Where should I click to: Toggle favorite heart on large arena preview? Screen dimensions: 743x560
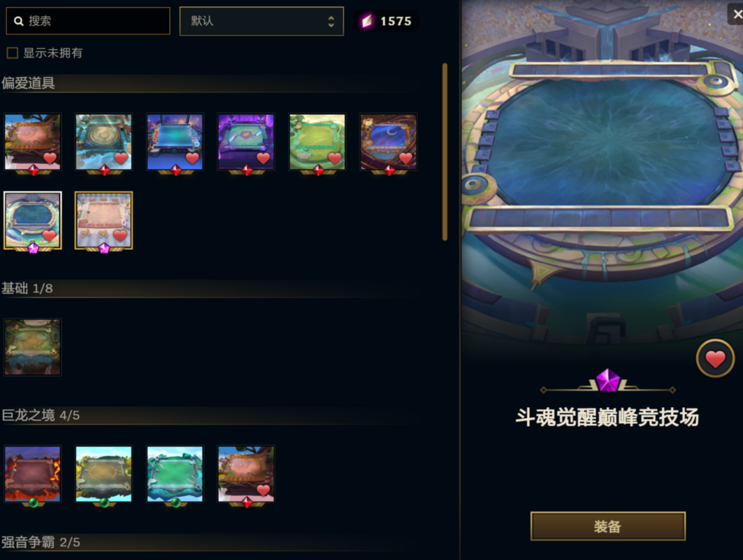715,358
